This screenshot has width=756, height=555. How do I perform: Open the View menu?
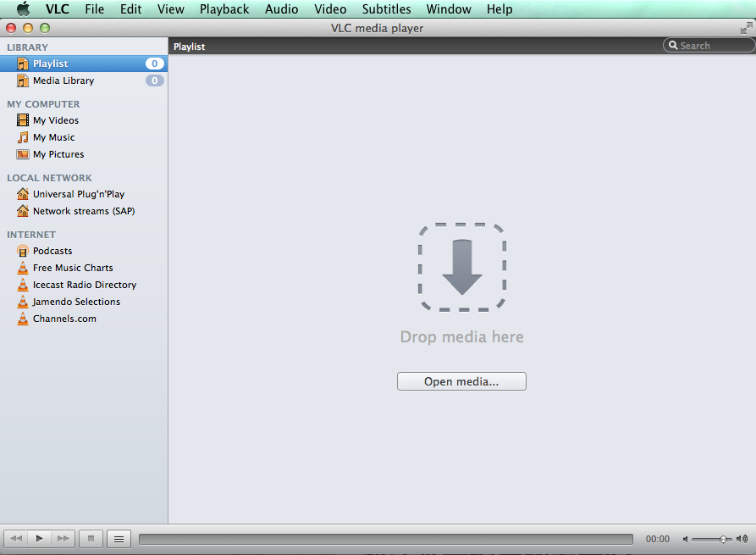171,9
